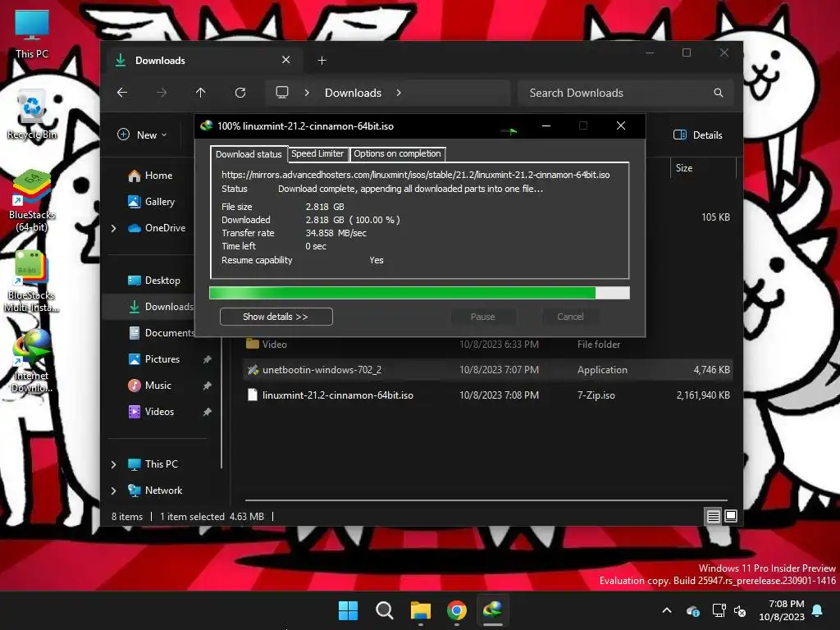Image resolution: width=840 pixels, height=630 pixels.
Task: Open the New item dropdown
Action: pyautogui.click(x=143, y=135)
